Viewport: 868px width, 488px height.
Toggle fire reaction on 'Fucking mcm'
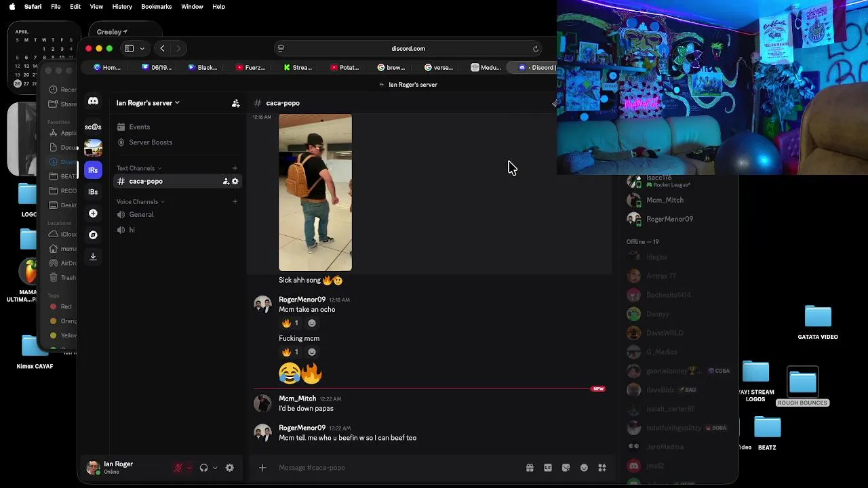(x=290, y=352)
